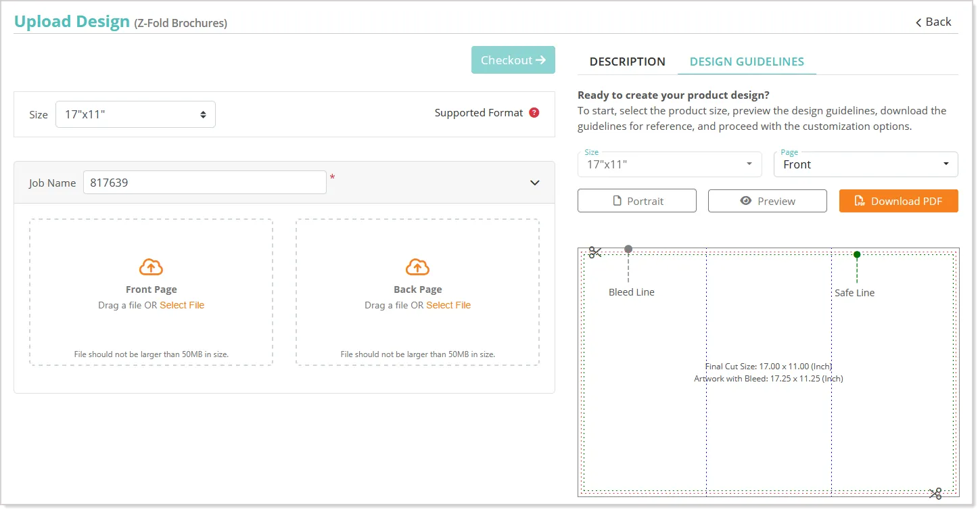This screenshot has height=512, width=980.
Task: Open the upload Size 17"x11" dropdown
Action: pyautogui.click(x=135, y=114)
